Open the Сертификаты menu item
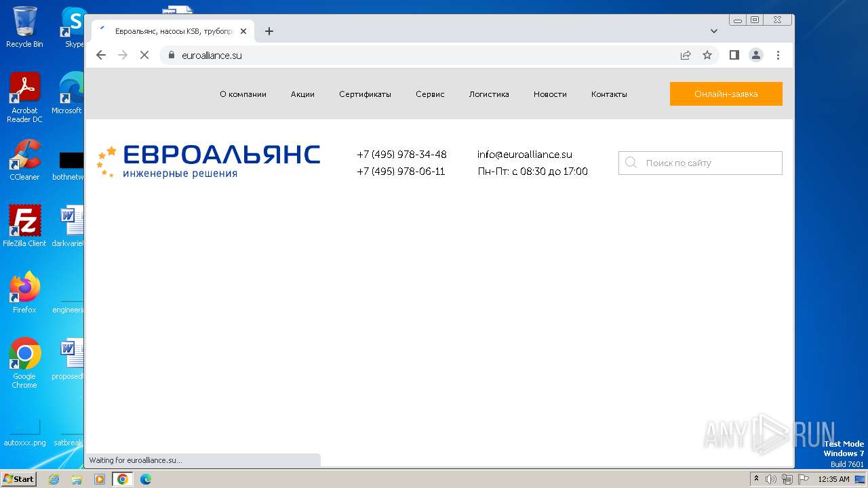The height and width of the screenshot is (488, 868). point(365,94)
